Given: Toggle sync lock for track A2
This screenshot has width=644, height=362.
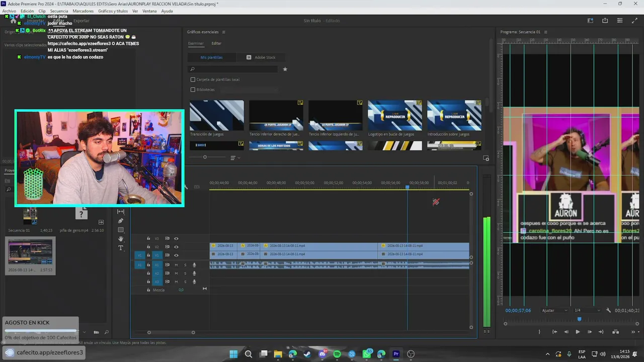Looking at the screenshot, I should tap(167, 273).
